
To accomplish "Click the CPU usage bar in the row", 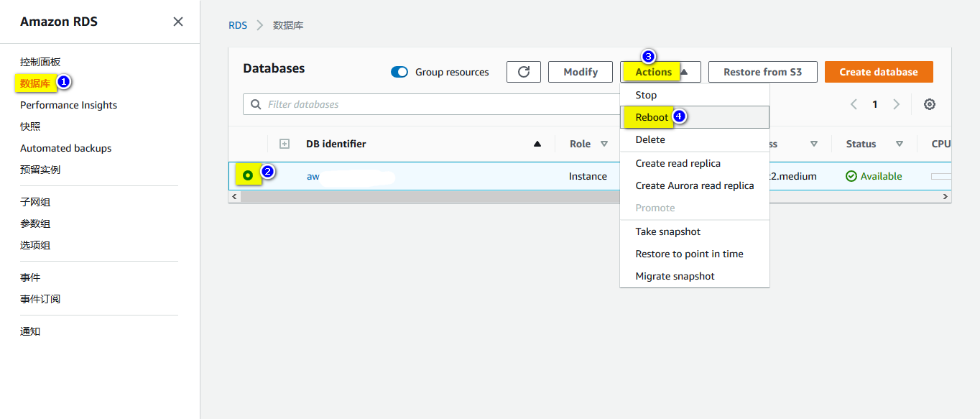I will (941, 176).
